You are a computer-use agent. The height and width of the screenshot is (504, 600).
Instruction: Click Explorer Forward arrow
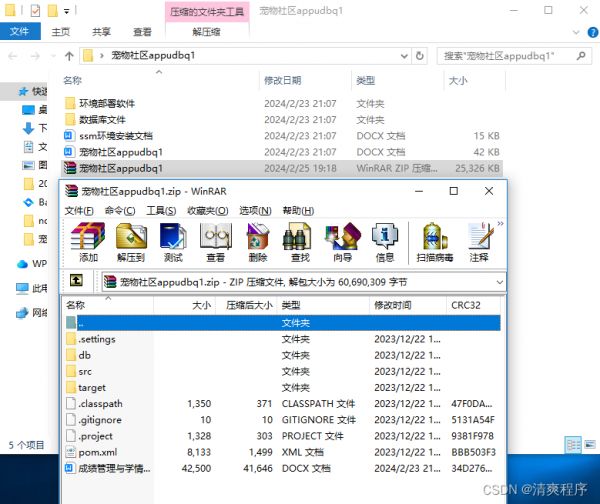point(35,56)
